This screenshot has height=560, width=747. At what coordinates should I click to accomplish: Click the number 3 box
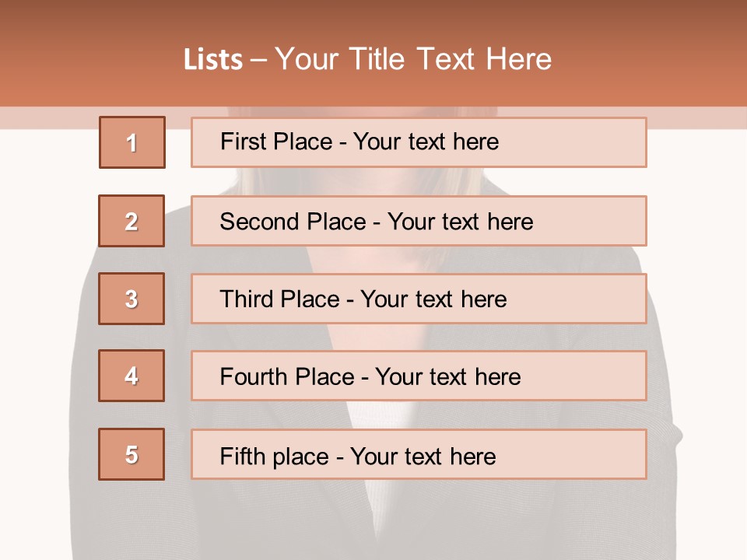[x=132, y=299]
